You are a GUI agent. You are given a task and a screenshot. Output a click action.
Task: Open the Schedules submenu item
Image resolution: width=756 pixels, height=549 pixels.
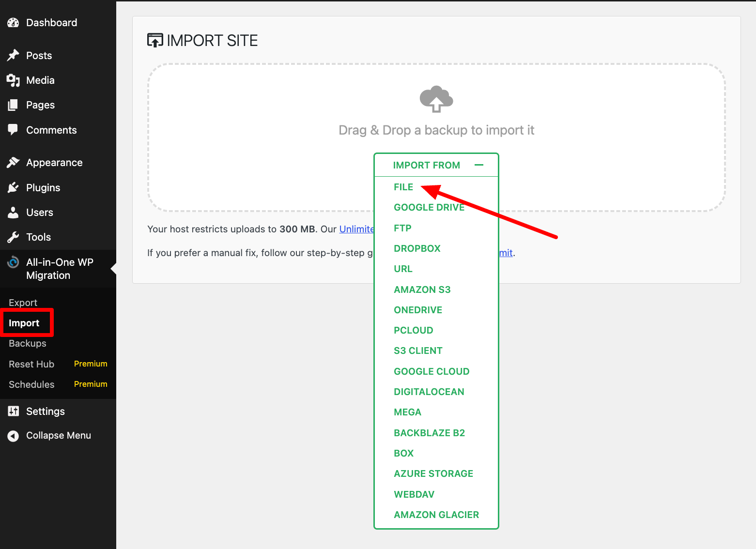[31, 384]
